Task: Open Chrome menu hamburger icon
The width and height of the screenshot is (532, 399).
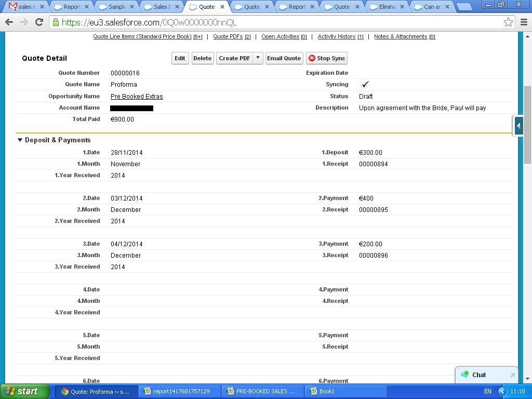Action: tap(524, 22)
